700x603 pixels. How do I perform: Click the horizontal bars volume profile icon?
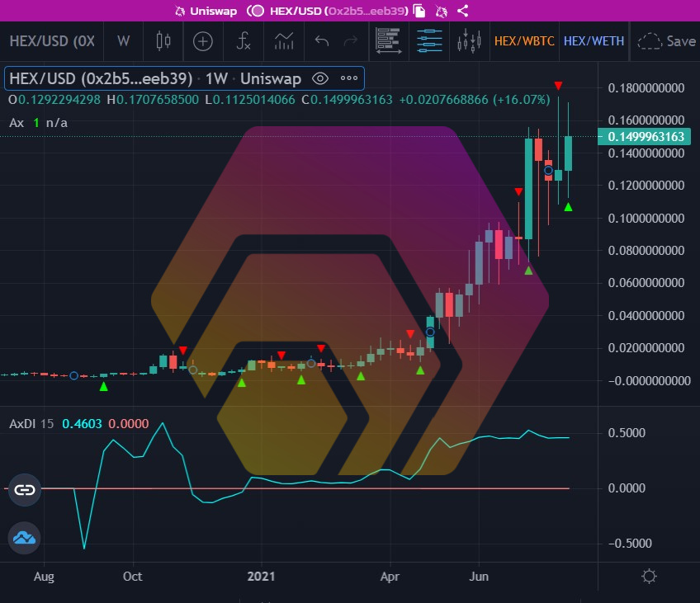click(389, 41)
